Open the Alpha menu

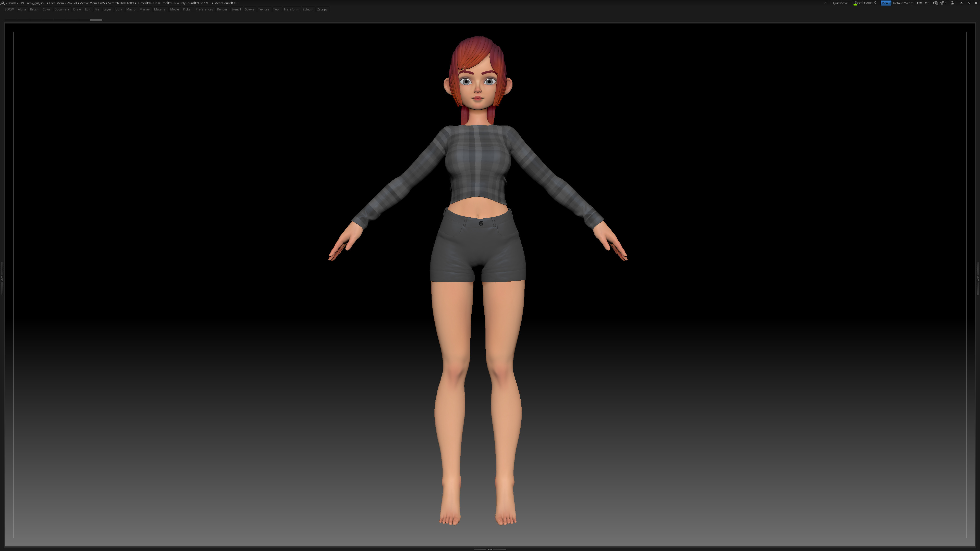22,9
